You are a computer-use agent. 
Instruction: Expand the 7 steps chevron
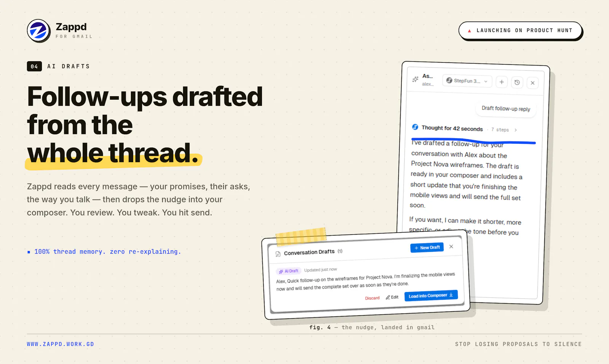pyautogui.click(x=515, y=130)
